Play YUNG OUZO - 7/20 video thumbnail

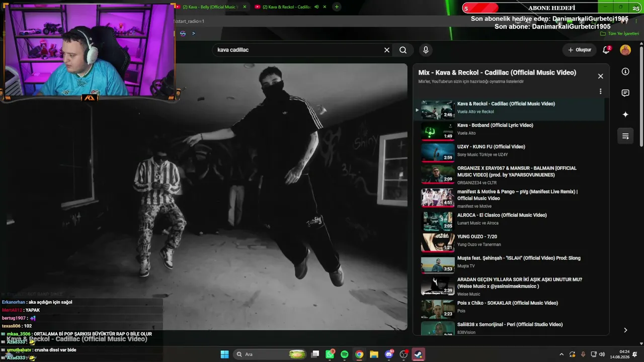pos(438,242)
